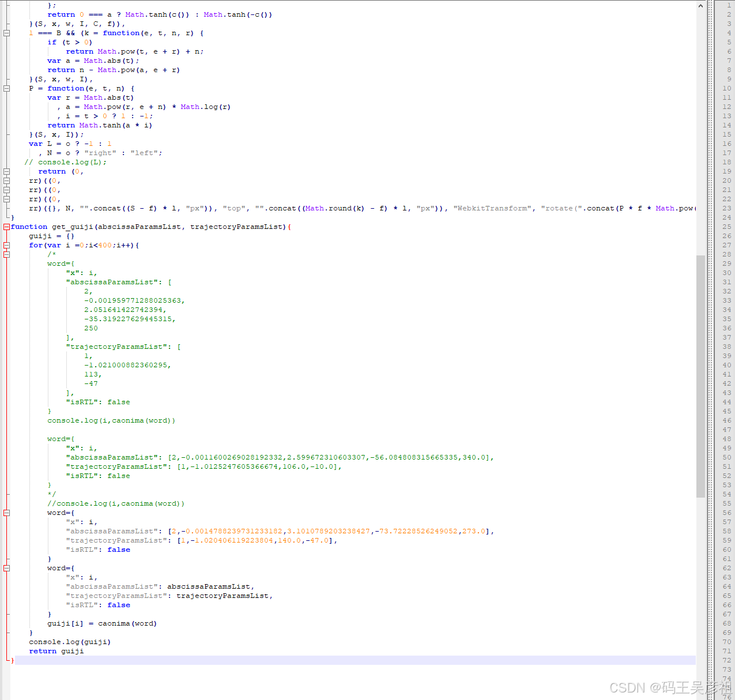This screenshot has height=700, width=735.
Task: Click value '-0.001959771288025363,' in the comment
Action: (134, 300)
